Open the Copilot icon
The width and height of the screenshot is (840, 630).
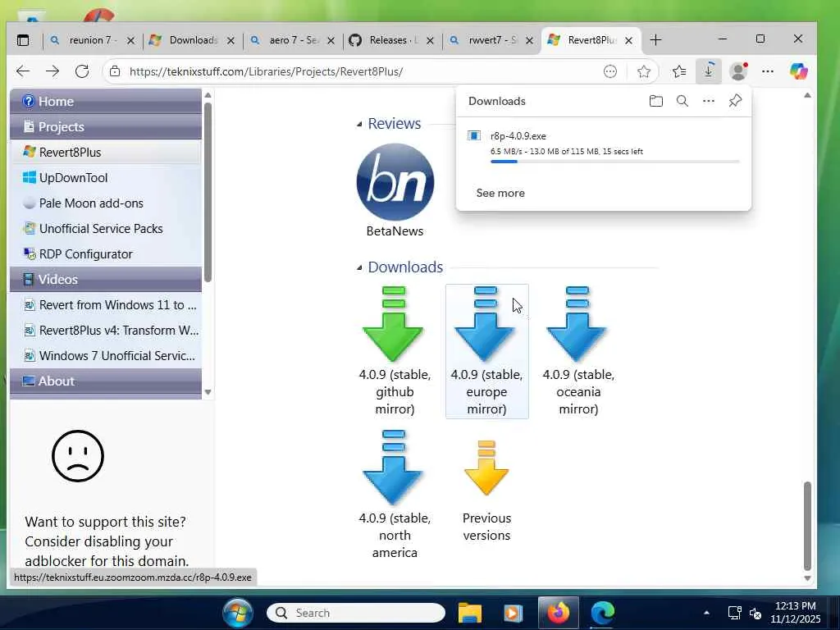coord(798,71)
